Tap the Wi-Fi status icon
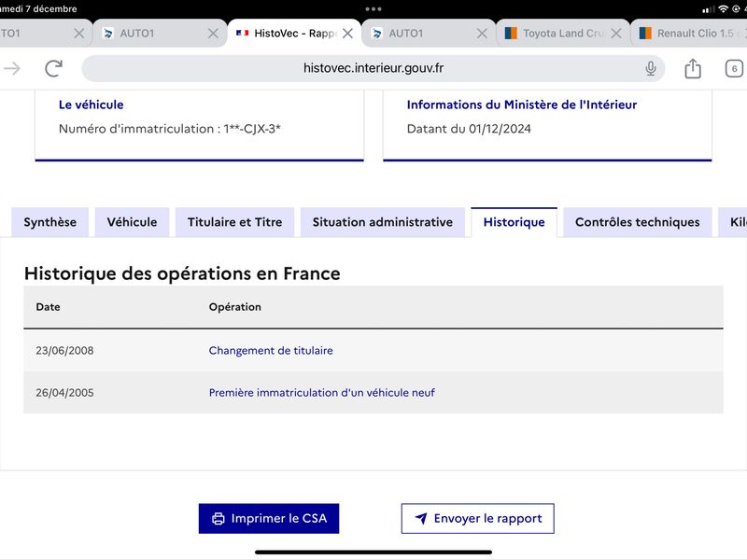747x560 pixels. click(723, 8)
